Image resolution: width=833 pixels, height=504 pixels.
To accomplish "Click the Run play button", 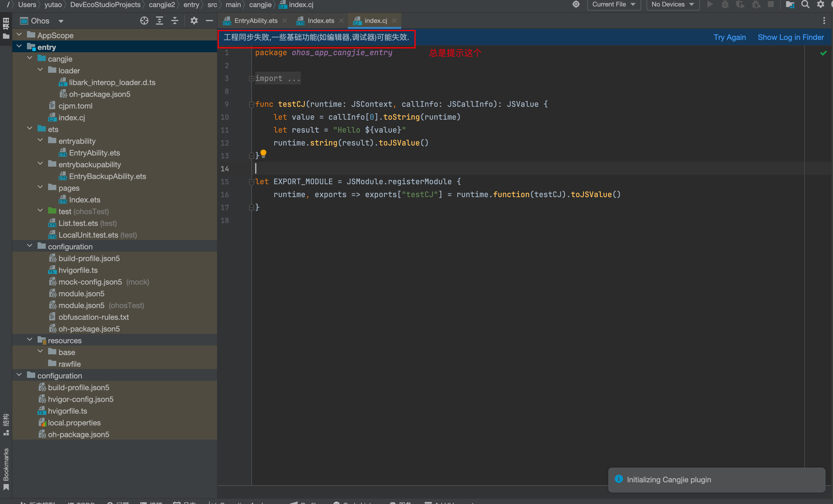I will click(710, 4).
